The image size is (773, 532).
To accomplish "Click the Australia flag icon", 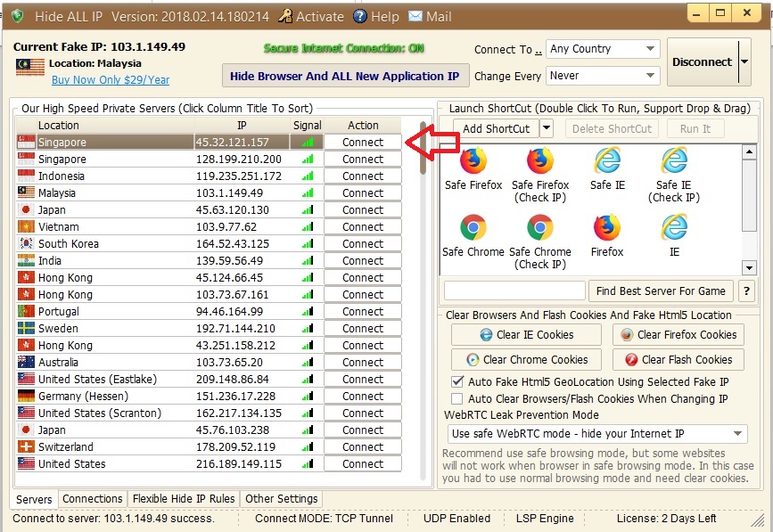I will click(x=26, y=362).
